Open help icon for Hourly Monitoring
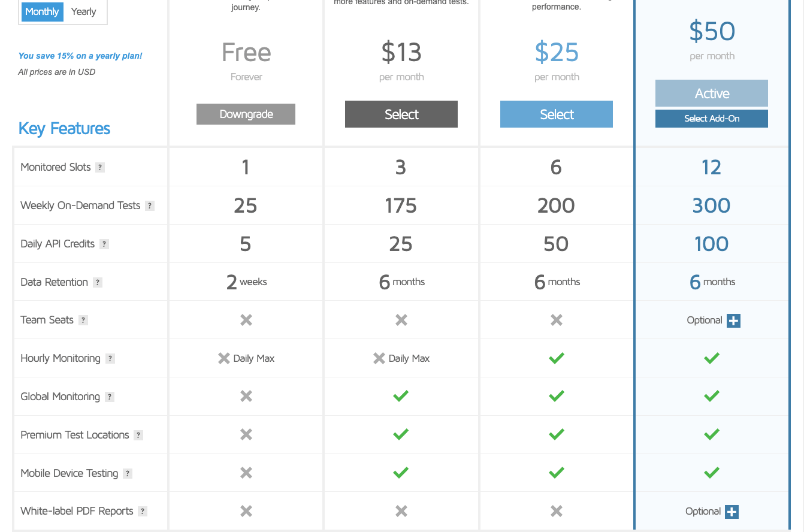804x532 pixels. pos(110,359)
